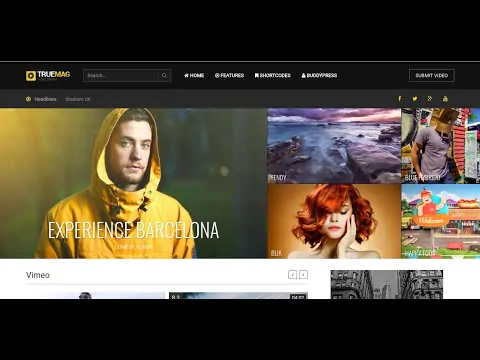Screen dimensions: 480x360
Task: Open the Home menu item
Action: [194, 76]
